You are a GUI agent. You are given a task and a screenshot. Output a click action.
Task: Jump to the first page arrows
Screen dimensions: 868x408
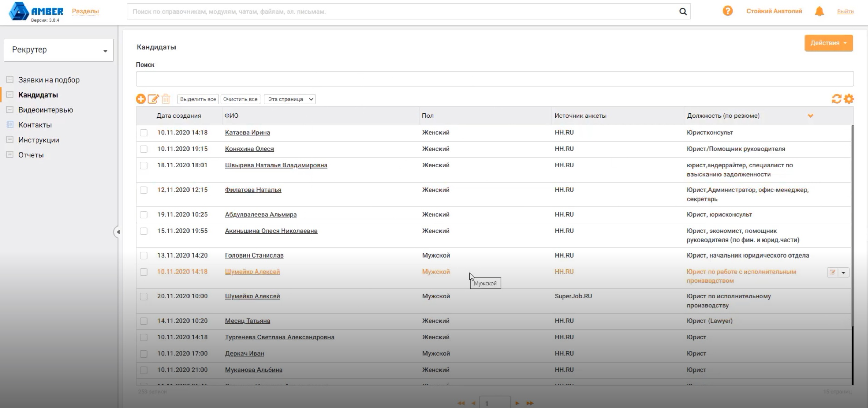(x=461, y=403)
